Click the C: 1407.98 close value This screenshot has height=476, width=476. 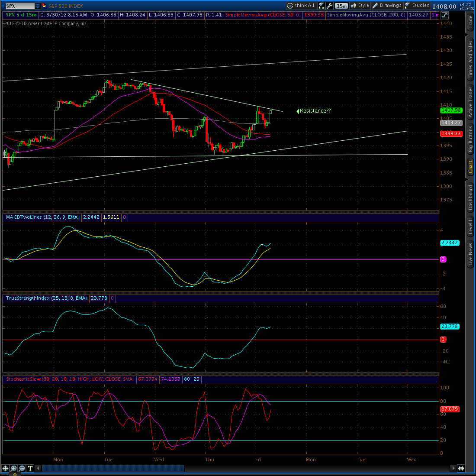coord(190,15)
